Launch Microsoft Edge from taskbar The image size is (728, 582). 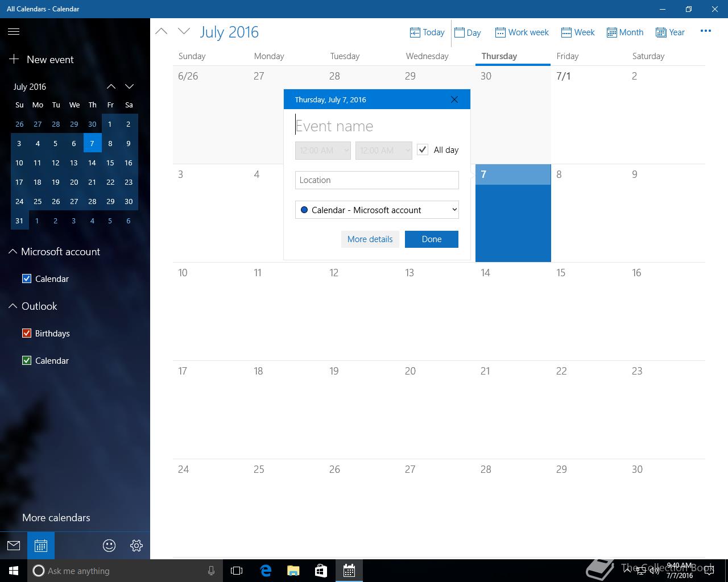(x=266, y=571)
